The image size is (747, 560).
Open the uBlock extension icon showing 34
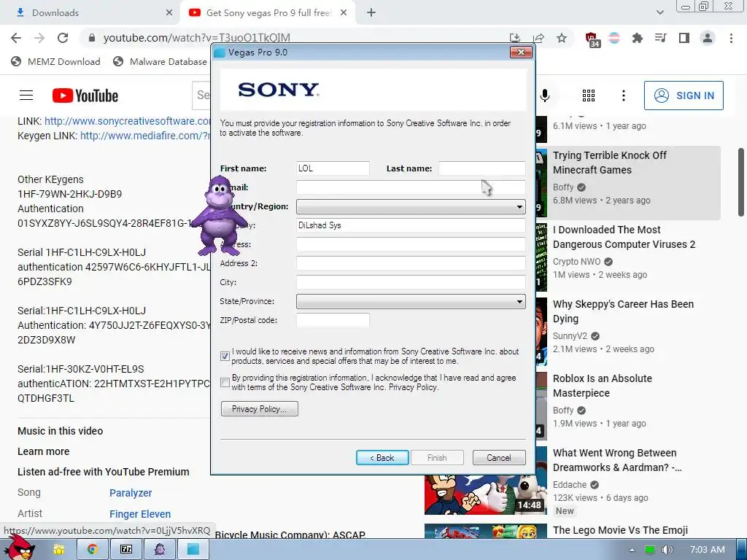(x=592, y=39)
